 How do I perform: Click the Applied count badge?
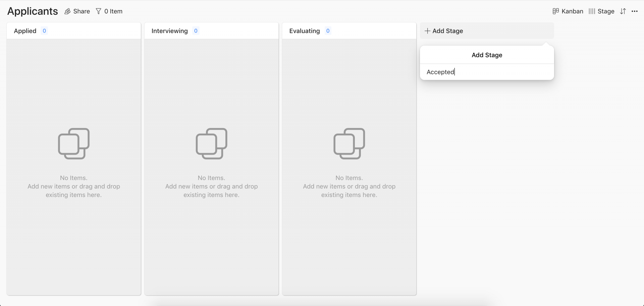(x=44, y=31)
